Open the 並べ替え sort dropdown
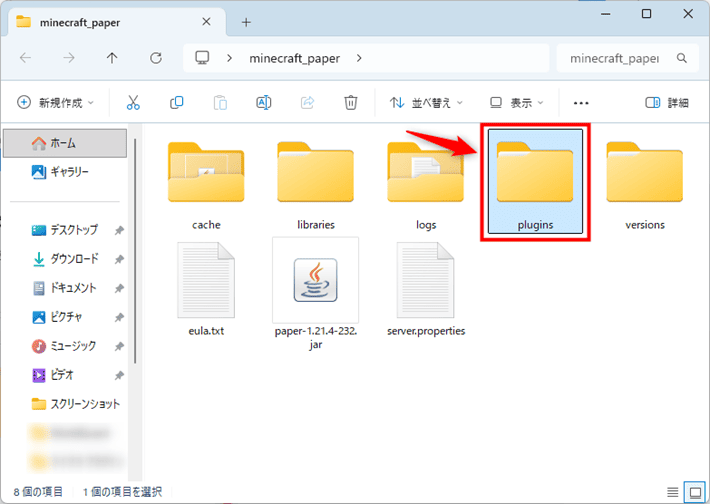 pos(426,103)
